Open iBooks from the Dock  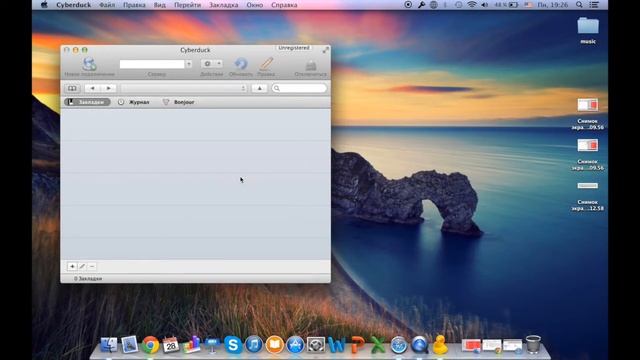coord(275,345)
